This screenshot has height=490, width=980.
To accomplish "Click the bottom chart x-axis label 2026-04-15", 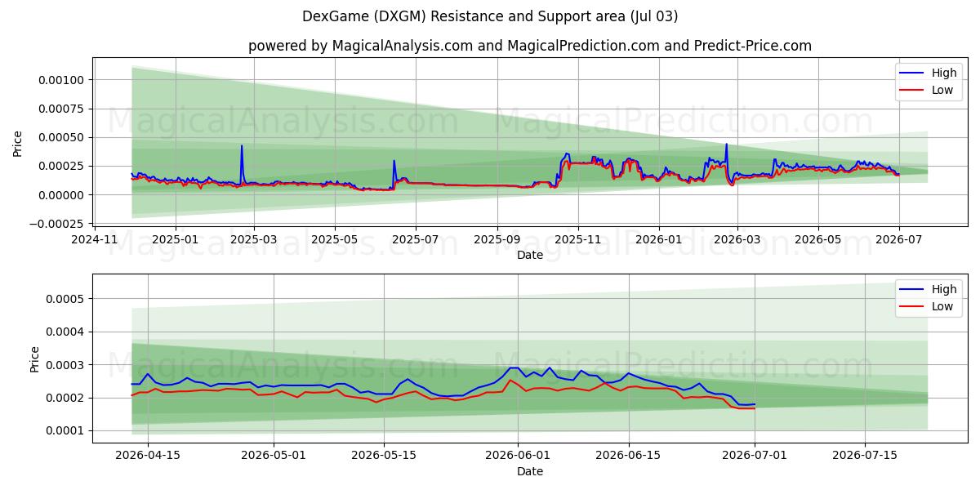I will tap(148, 456).
